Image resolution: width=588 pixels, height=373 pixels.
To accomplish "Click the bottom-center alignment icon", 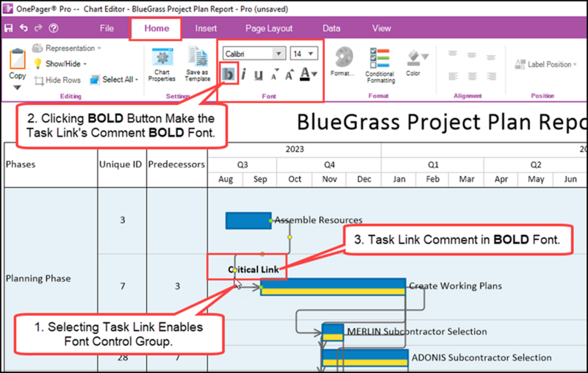I will (472, 76).
